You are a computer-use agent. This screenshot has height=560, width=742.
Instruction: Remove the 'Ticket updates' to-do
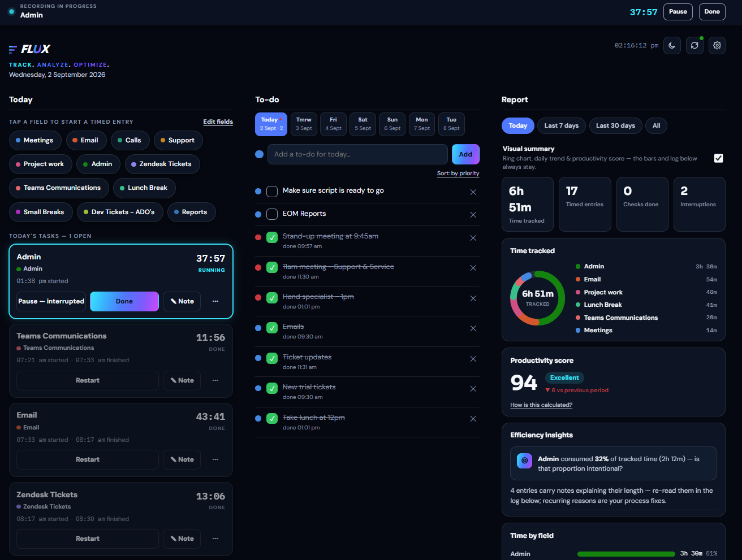(473, 359)
